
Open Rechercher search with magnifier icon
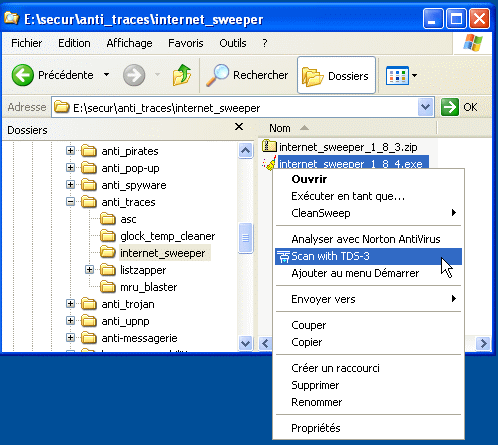point(247,75)
